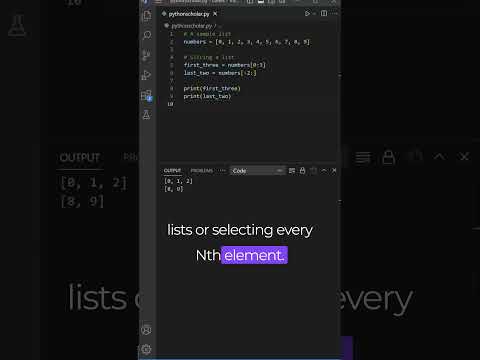Open the Code output channel dropdown
Screen dimensions: 480x360
point(257,171)
